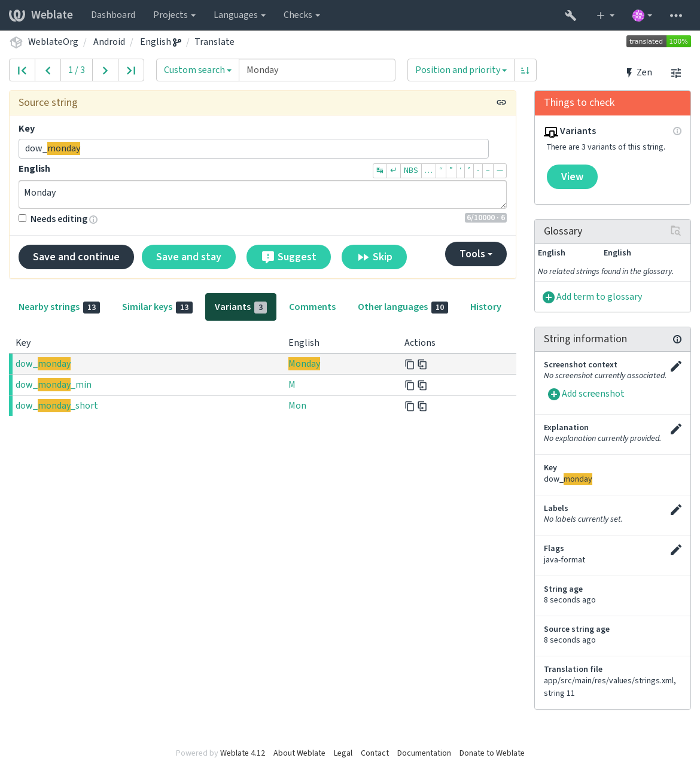Open the Custom search dropdown
The image size is (700, 776).
click(197, 70)
